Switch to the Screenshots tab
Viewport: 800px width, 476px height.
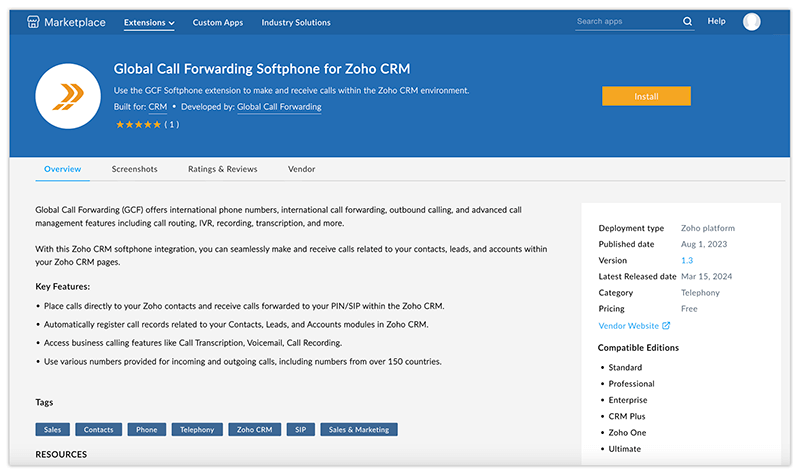point(135,169)
